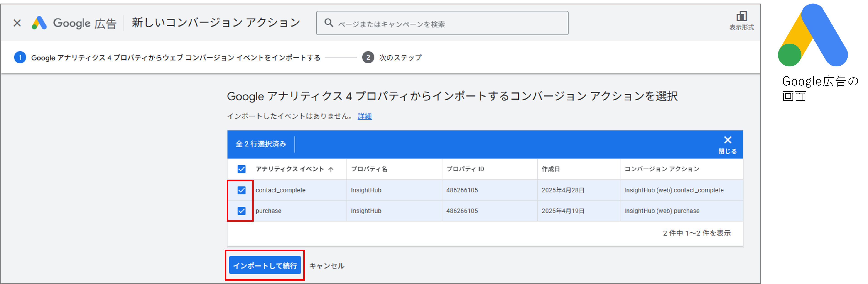Click the コンバージョン アクション column header
868x284 pixels.
(x=662, y=169)
